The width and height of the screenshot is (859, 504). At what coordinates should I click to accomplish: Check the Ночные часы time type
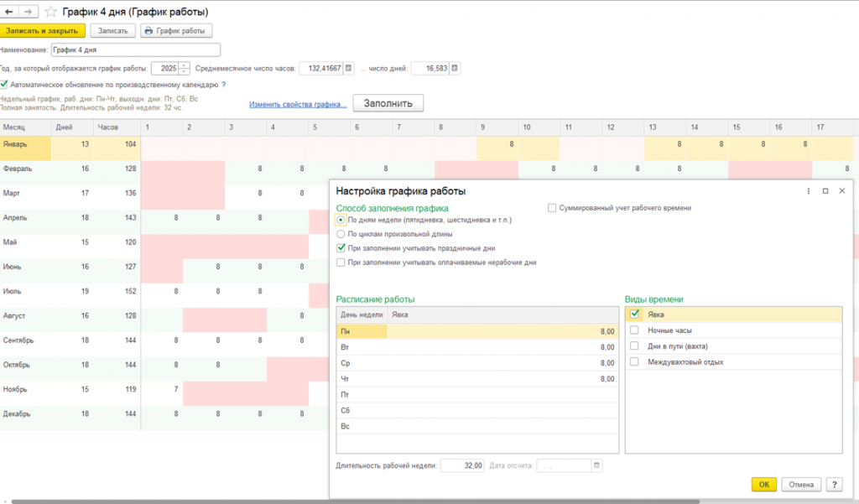click(x=634, y=330)
